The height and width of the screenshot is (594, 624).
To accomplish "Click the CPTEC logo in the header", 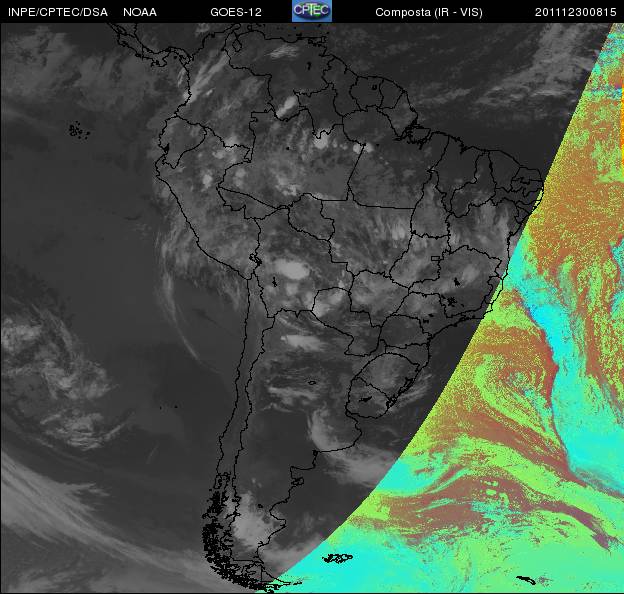I will pos(312,11).
